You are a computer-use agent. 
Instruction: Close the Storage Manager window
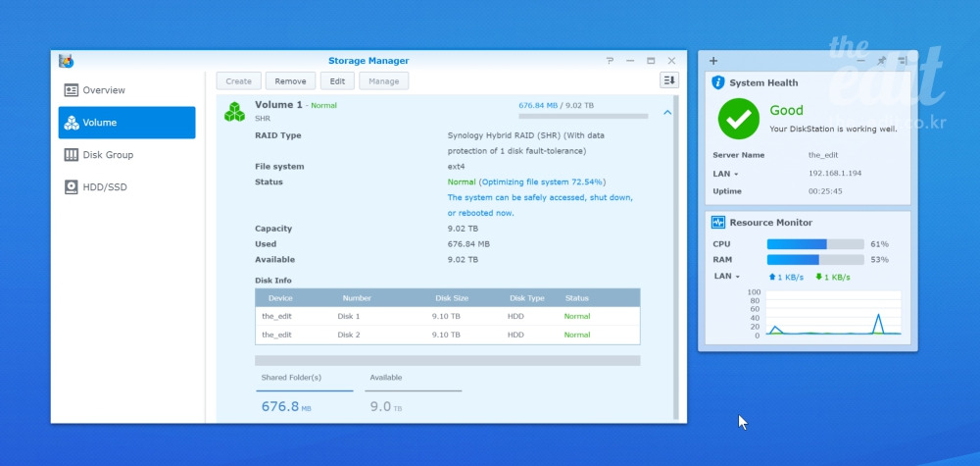tap(671, 61)
